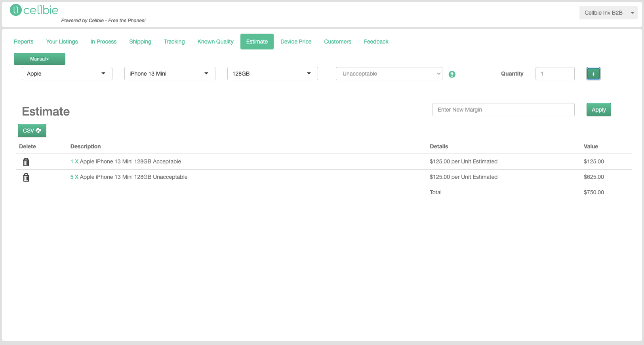The height and width of the screenshot is (345, 644).
Task: Open the iPhone 13 Mini model dropdown
Action: (170, 74)
